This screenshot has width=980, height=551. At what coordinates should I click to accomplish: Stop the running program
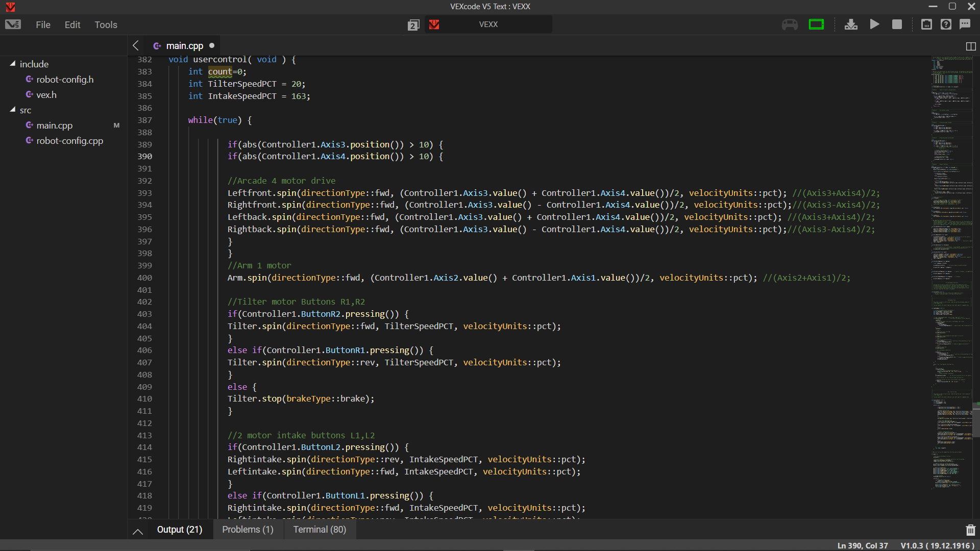(x=897, y=24)
